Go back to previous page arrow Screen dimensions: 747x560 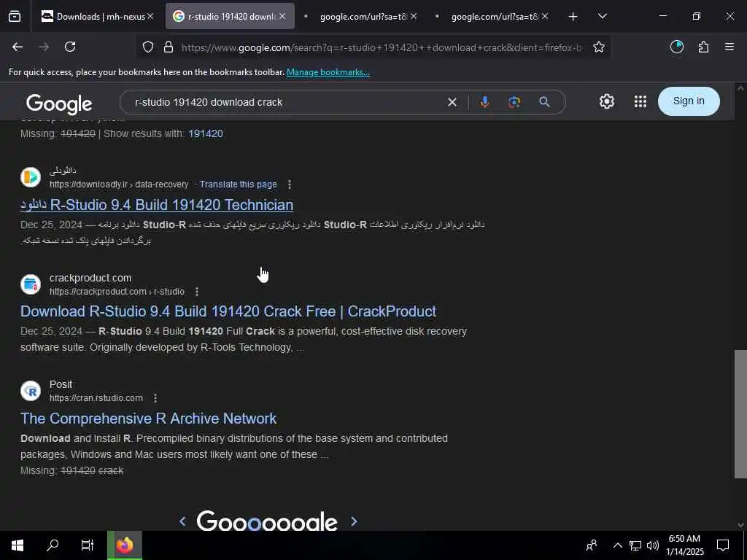[18, 47]
